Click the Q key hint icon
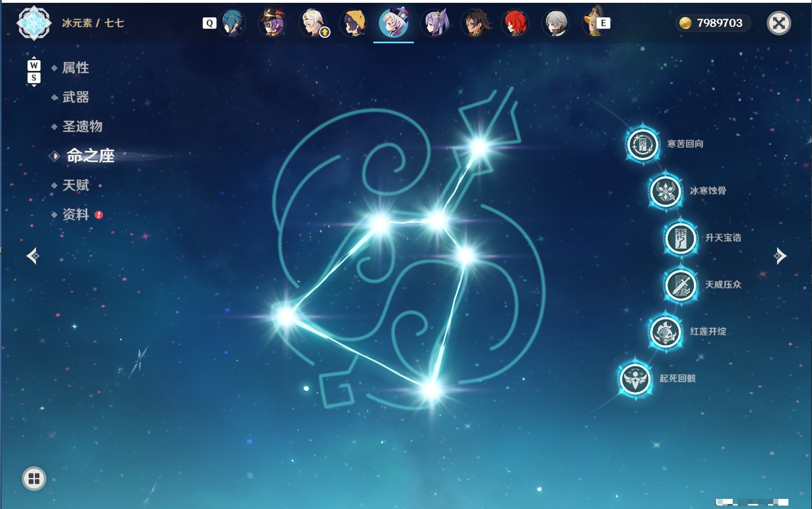 click(x=209, y=23)
